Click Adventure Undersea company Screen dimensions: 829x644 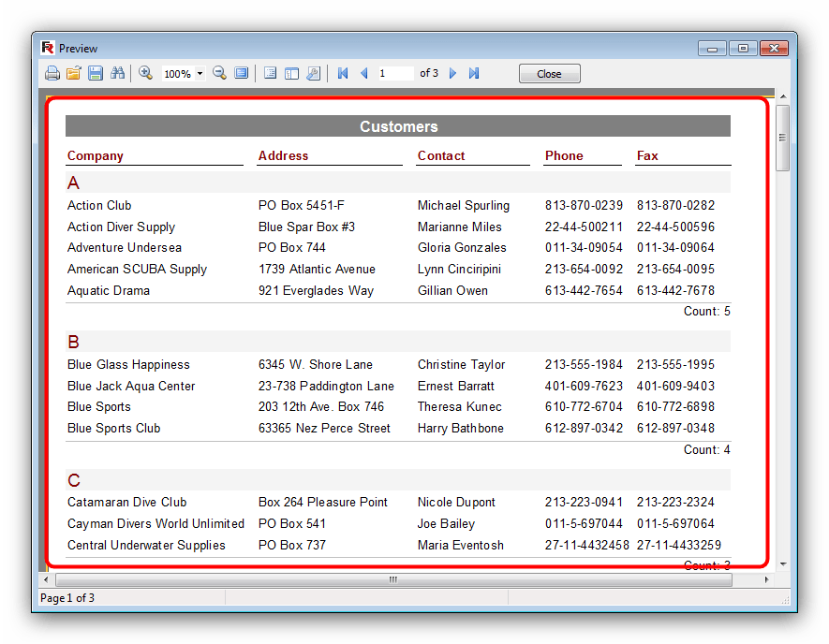[125, 248]
